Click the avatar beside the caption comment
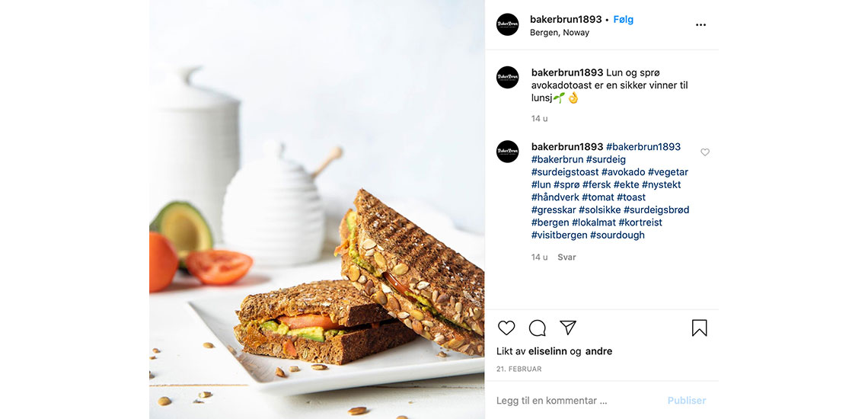This screenshot has width=868, height=419. 507,77
